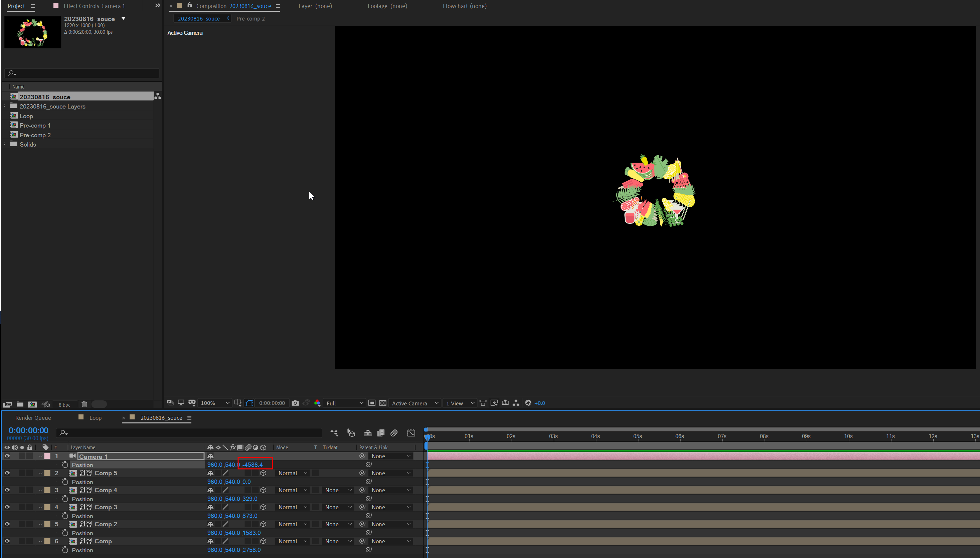Take a snapshot with the camera icon
980x558 pixels.
[295, 403]
